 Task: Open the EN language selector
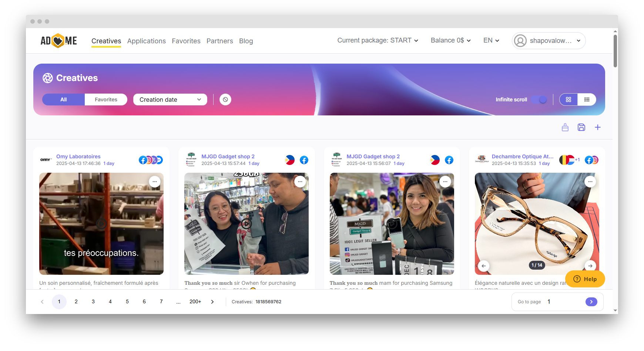tap(491, 40)
